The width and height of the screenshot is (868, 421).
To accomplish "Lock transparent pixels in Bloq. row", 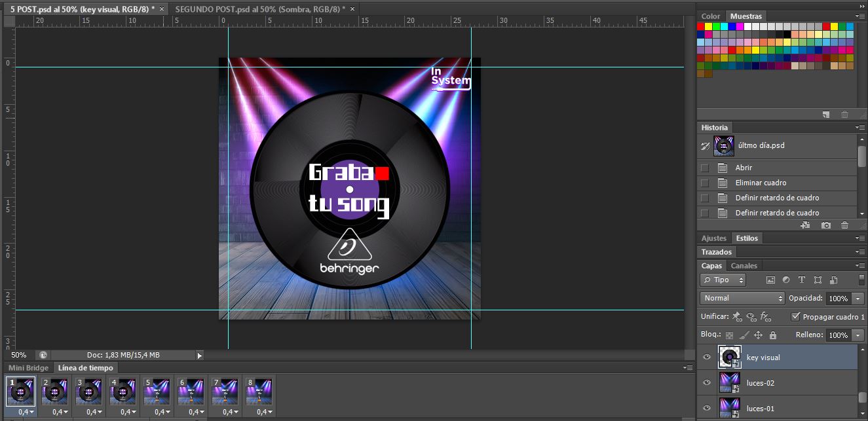I will click(x=729, y=335).
